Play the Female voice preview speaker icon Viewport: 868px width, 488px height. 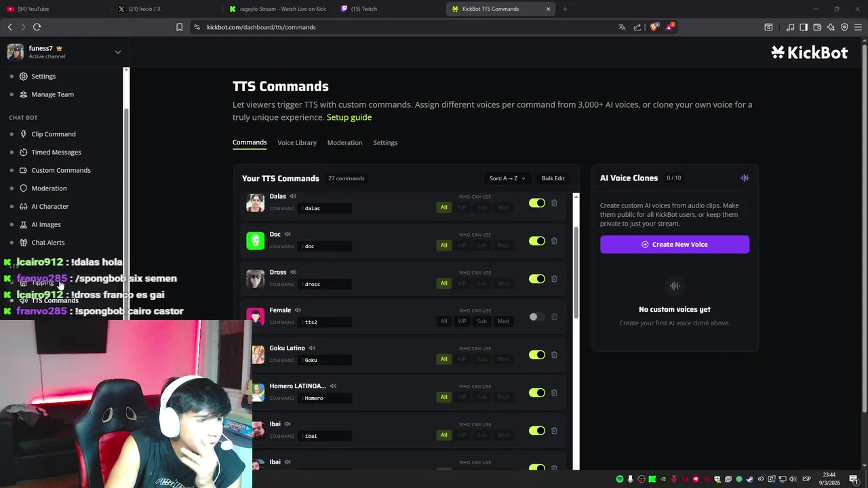[x=298, y=310]
